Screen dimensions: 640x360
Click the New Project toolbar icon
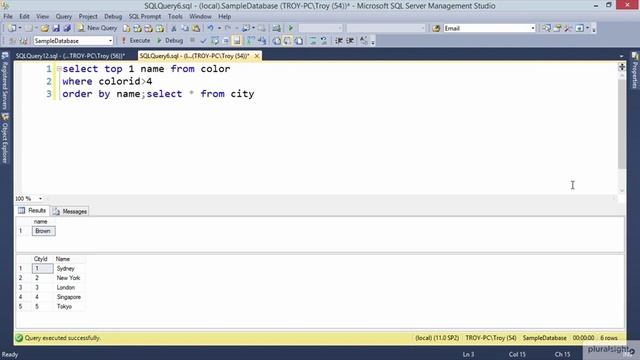pyautogui.click(x=11, y=28)
